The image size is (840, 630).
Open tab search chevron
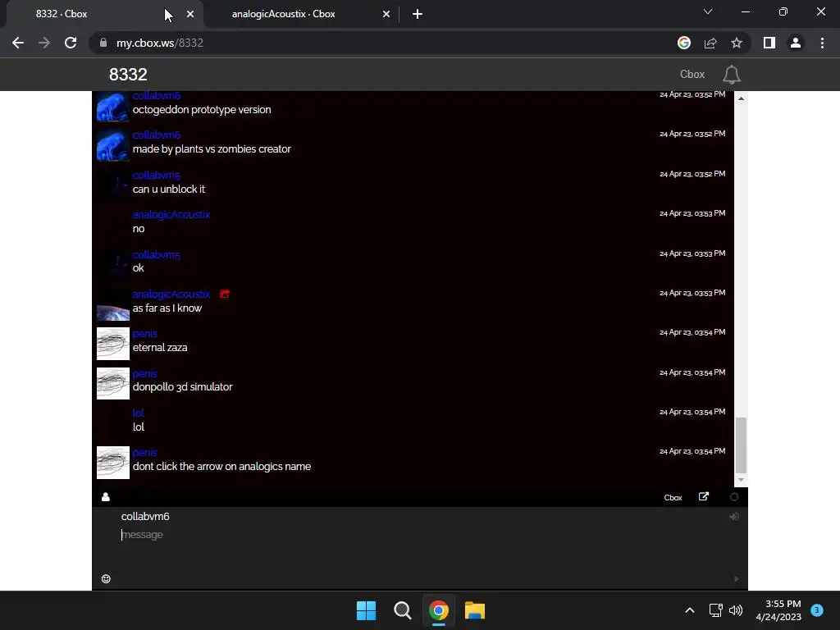tap(708, 11)
